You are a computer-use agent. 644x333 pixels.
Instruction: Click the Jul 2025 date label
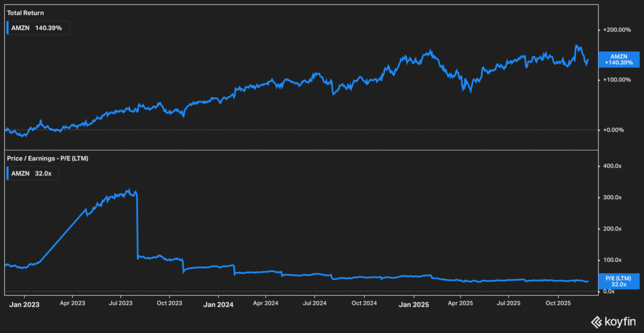click(x=508, y=303)
